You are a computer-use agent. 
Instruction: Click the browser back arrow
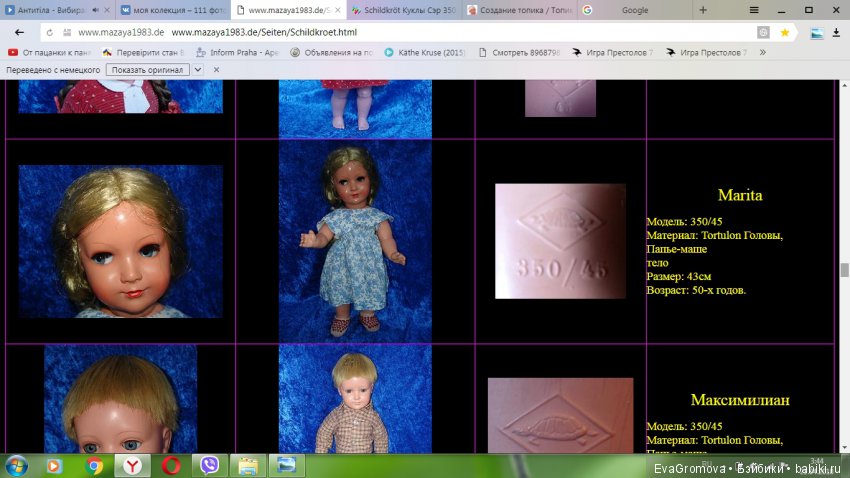point(19,32)
